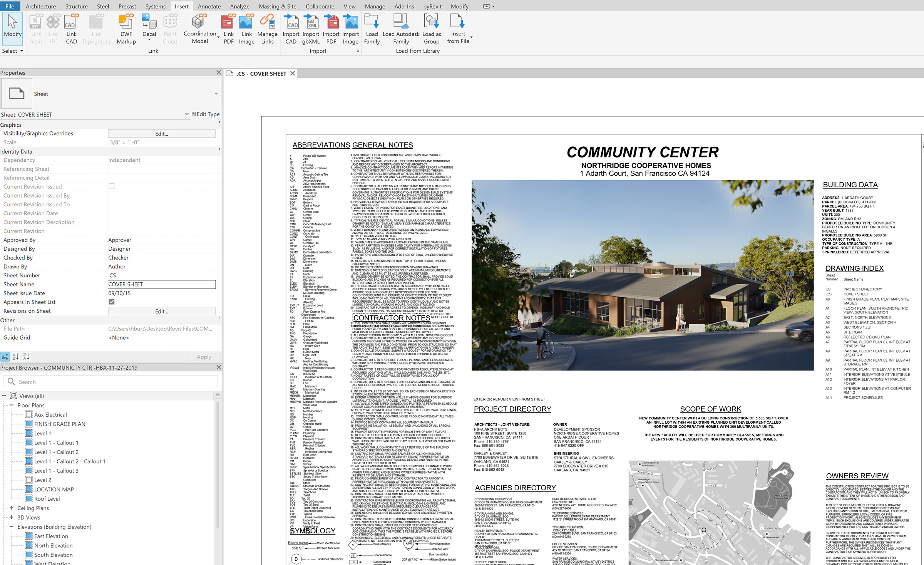Image resolution: width=924 pixels, height=565 pixels.
Task: Click the Apply button
Action: [x=204, y=357]
